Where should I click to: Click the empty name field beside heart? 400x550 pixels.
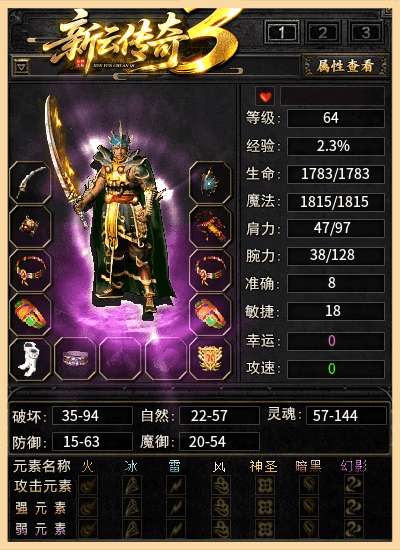click(332, 96)
